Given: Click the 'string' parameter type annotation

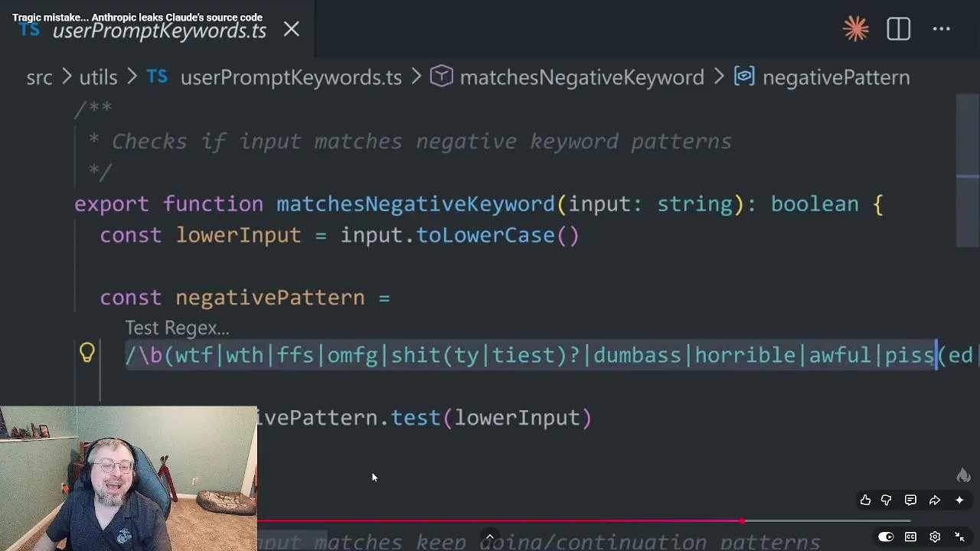Looking at the screenshot, I should tap(695, 204).
